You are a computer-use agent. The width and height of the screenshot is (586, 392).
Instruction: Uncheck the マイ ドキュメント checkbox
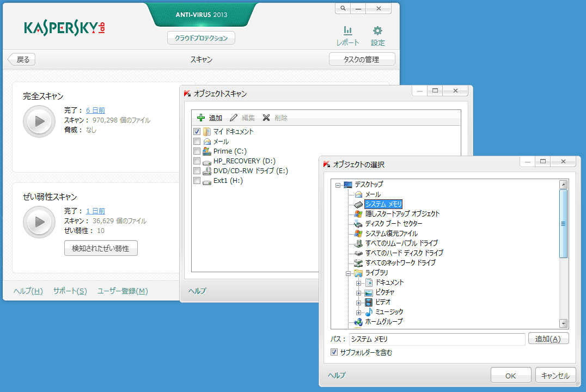197,132
